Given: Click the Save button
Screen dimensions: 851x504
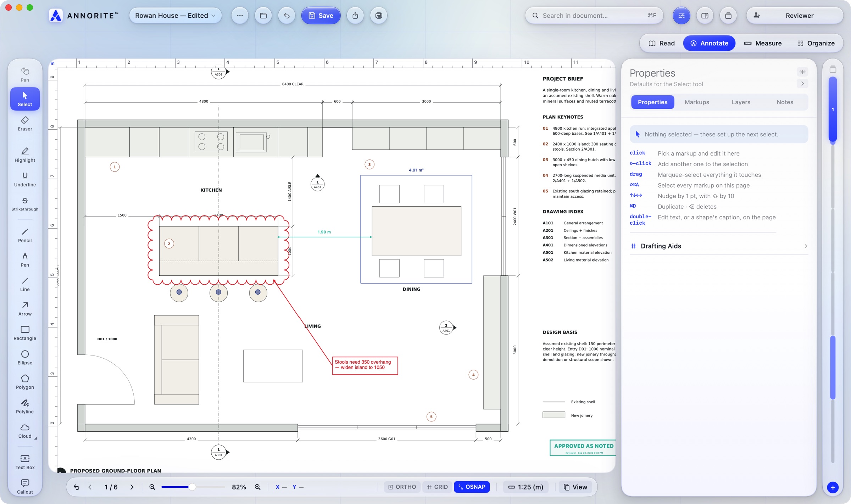Looking at the screenshot, I should coord(321,16).
